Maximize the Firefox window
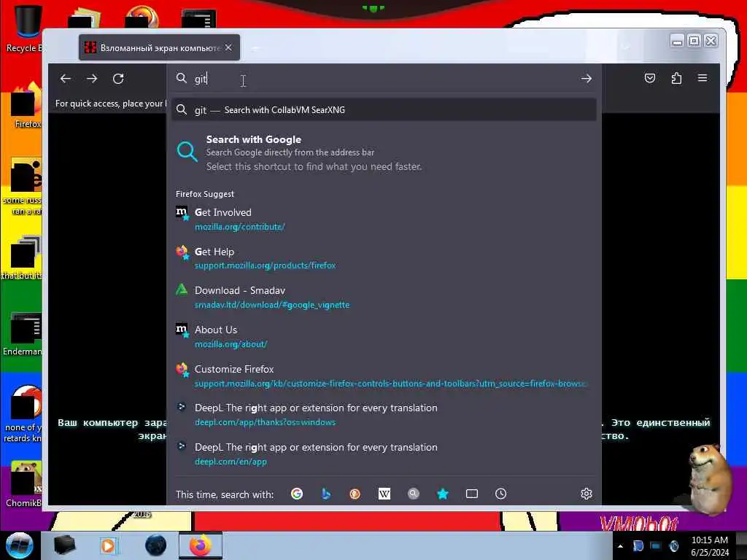747x560 pixels. point(694,41)
